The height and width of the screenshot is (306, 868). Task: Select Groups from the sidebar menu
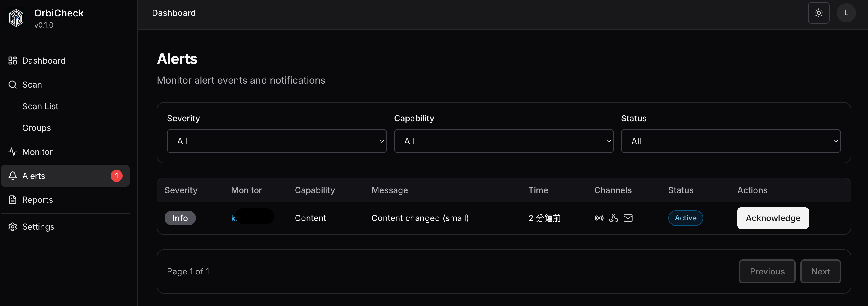pyautogui.click(x=36, y=127)
